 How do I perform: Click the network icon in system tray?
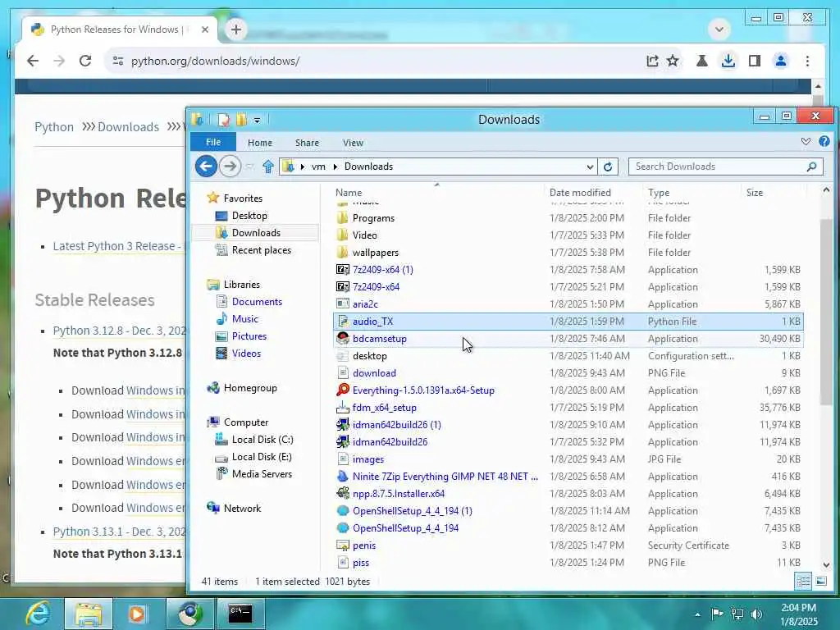pyautogui.click(x=737, y=614)
